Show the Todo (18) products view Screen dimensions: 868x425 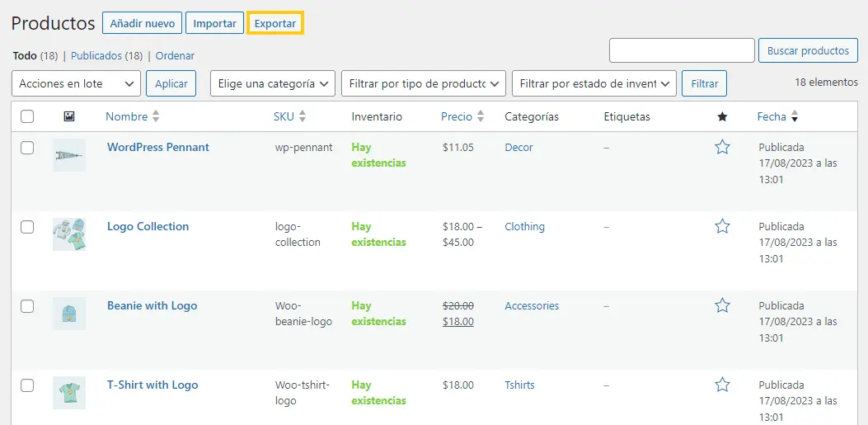tap(35, 56)
